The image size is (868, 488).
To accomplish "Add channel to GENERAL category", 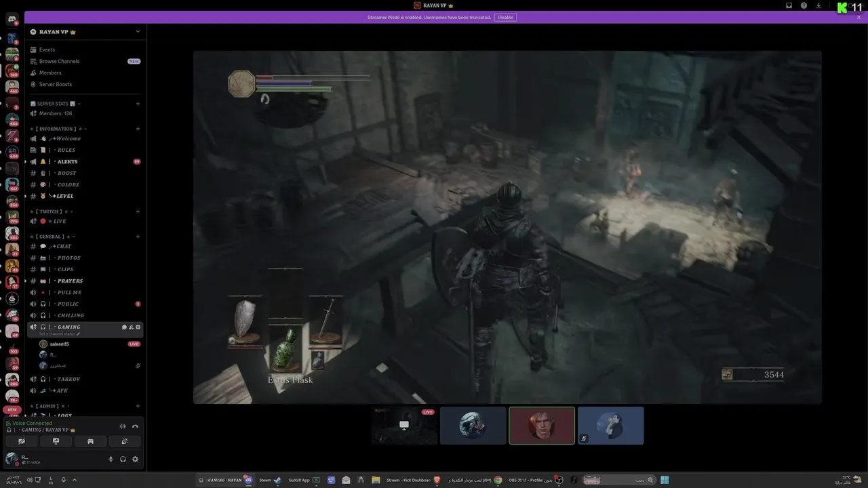I will click(138, 237).
